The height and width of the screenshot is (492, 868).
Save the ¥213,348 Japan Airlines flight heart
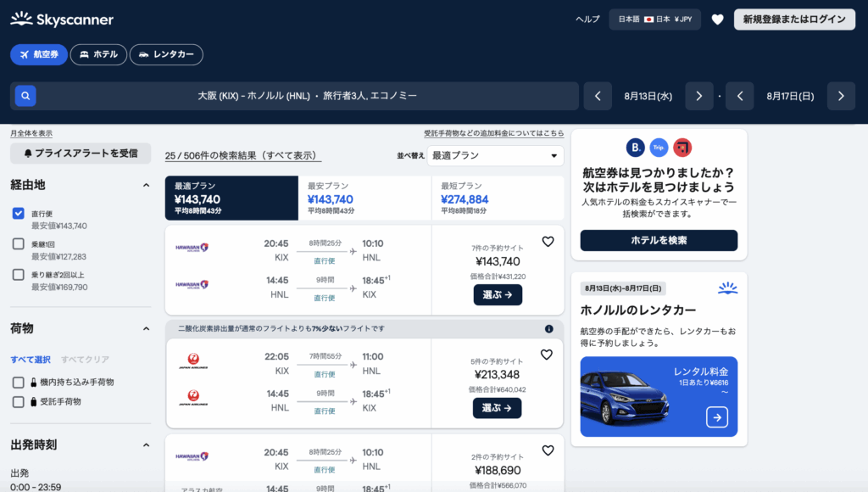[547, 355]
